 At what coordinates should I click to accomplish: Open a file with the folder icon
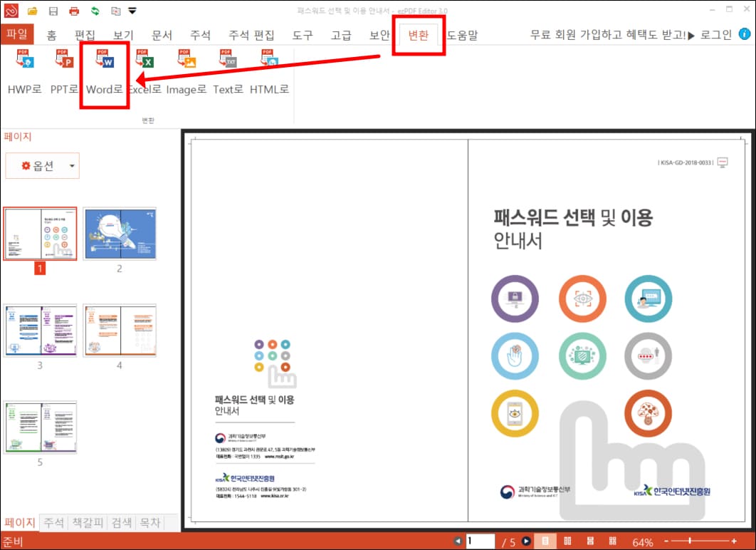click(33, 10)
